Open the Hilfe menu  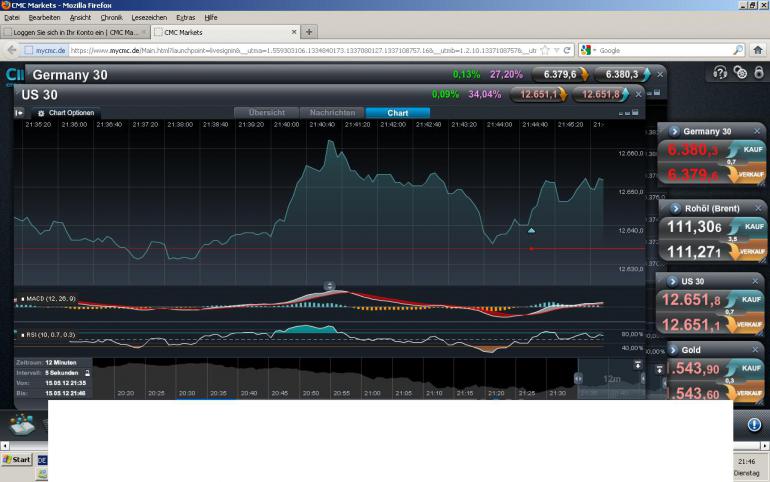point(211,18)
